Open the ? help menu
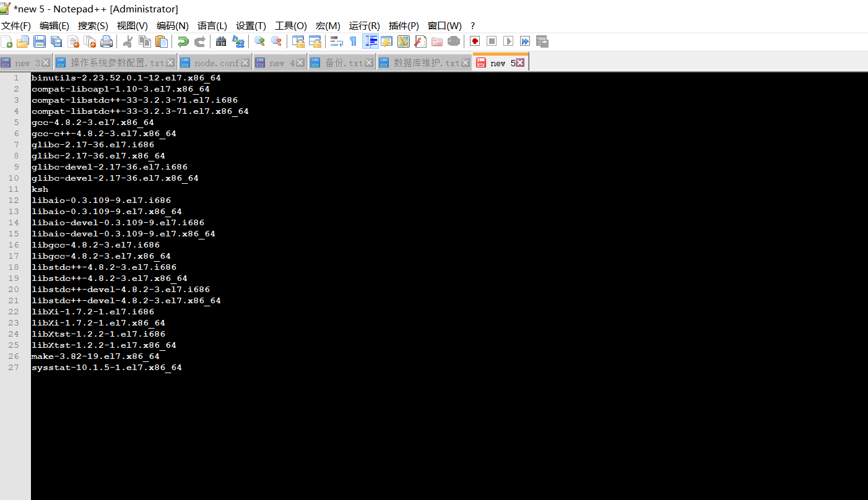The width and height of the screenshot is (868, 500). (473, 26)
